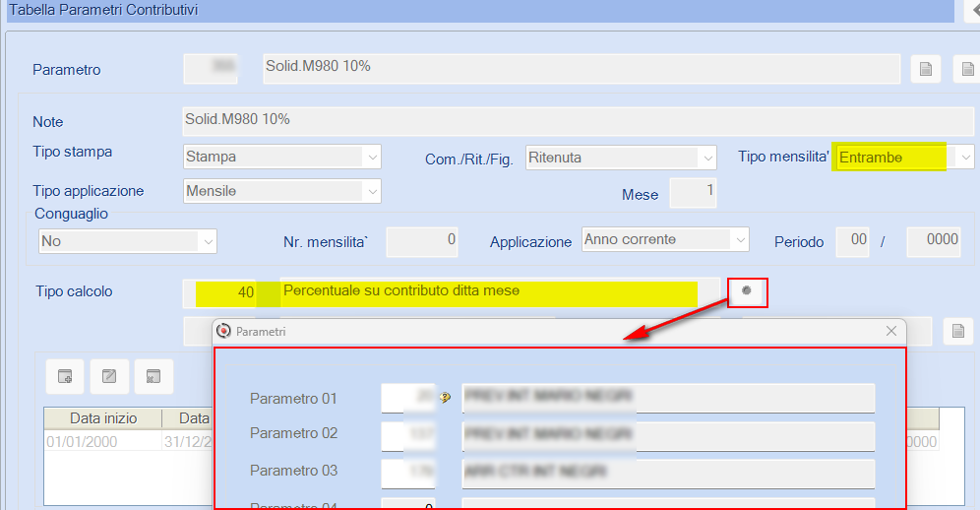Close the Parametri dialog

(891, 331)
